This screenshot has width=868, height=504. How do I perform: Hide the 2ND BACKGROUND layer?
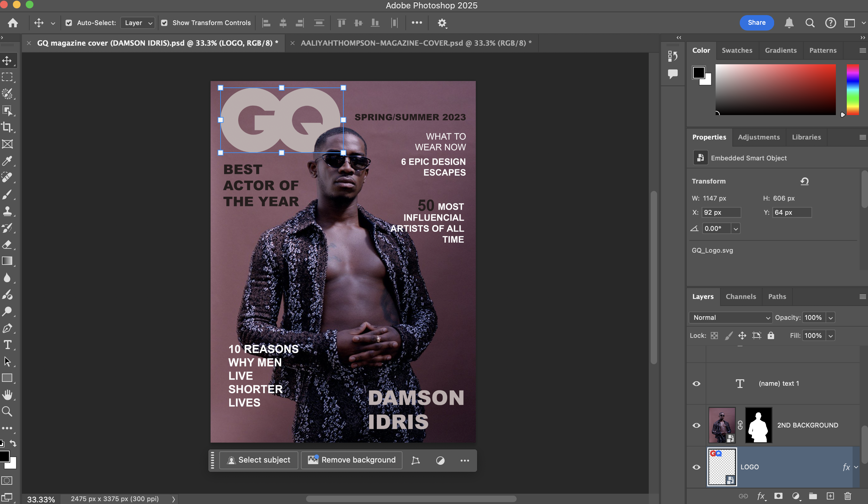coord(696,426)
